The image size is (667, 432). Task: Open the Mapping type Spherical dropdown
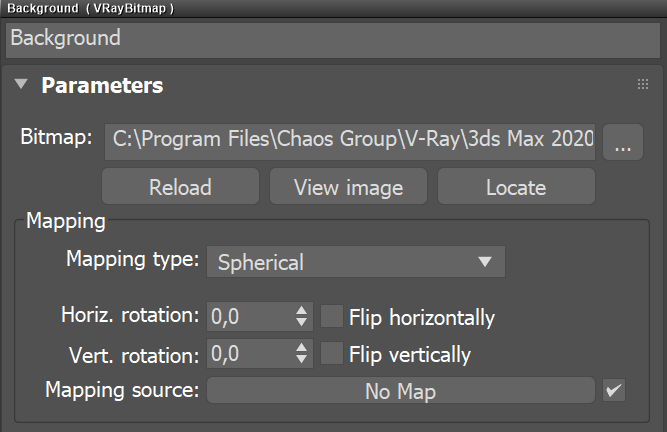356,261
